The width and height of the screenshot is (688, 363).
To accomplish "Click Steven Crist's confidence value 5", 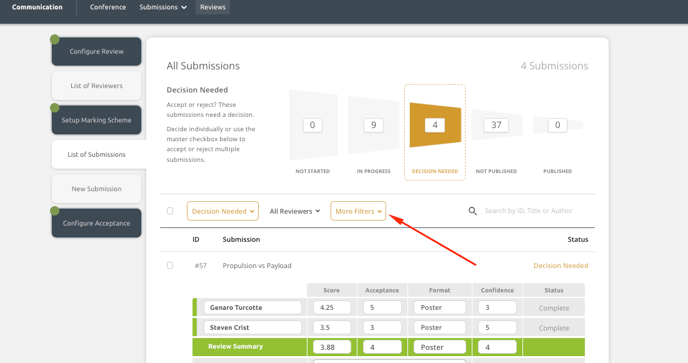I will pos(497,327).
